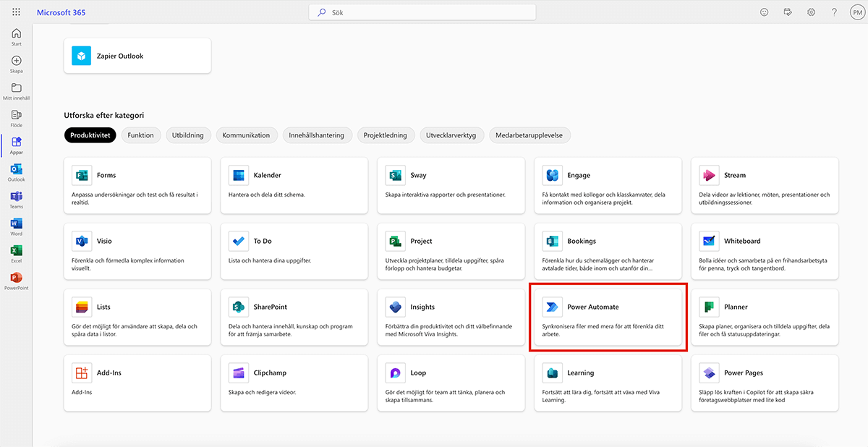Select the Innehållshantering category filter
868x447 pixels.
click(318, 135)
